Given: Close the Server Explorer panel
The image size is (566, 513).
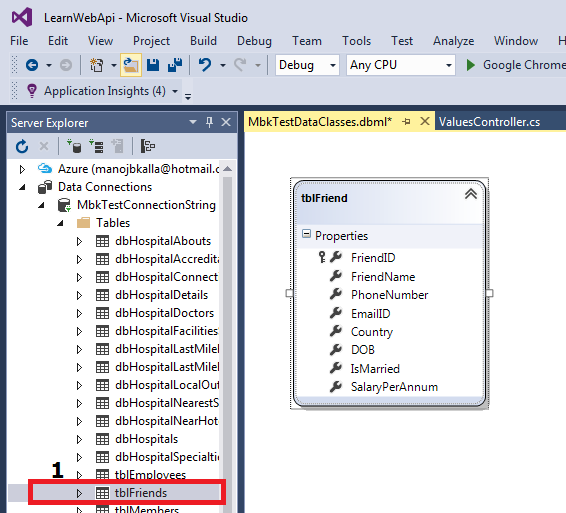Looking at the screenshot, I should (x=226, y=122).
